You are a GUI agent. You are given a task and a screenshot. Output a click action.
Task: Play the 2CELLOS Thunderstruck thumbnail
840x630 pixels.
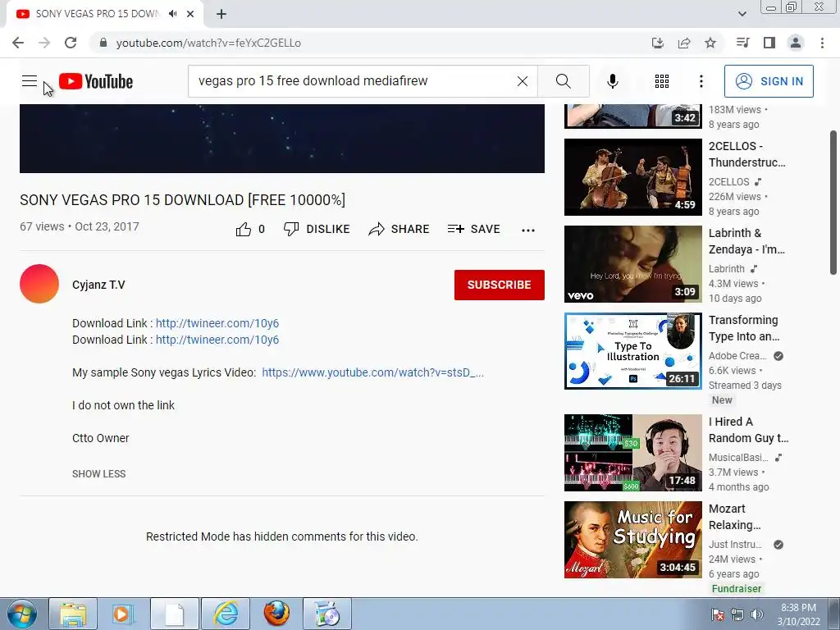click(x=633, y=177)
